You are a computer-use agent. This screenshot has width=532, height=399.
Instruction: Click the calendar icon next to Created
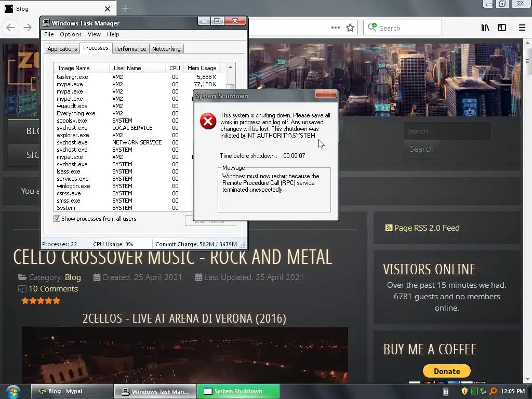[x=97, y=277]
